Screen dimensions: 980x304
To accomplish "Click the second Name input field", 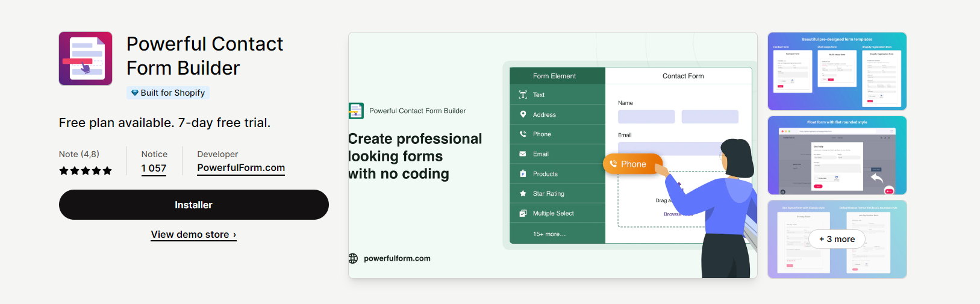I will tap(710, 117).
